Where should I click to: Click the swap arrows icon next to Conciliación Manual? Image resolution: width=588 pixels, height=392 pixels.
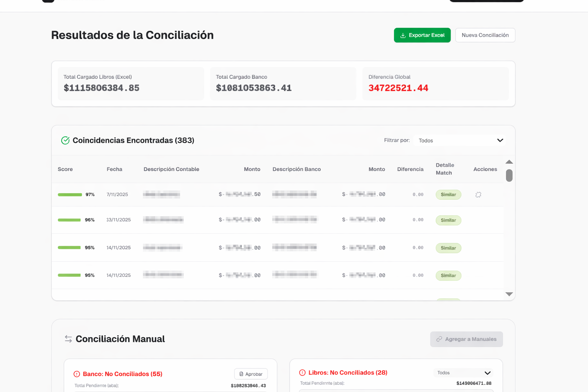(68, 339)
